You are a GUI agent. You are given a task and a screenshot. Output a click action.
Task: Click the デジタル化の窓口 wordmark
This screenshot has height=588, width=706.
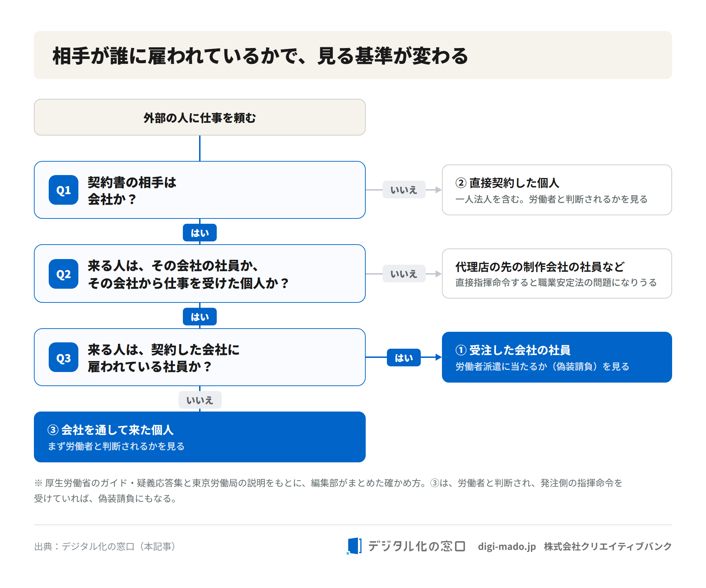417,546
